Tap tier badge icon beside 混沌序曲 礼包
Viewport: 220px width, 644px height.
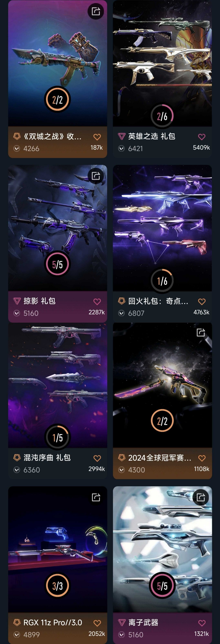coord(17,458)
